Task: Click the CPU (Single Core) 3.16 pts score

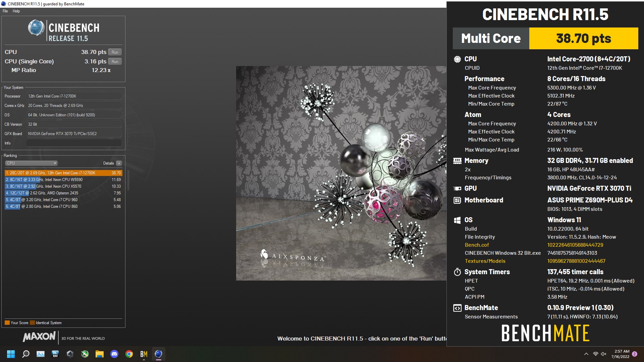Action: click(x=95, y=62)
